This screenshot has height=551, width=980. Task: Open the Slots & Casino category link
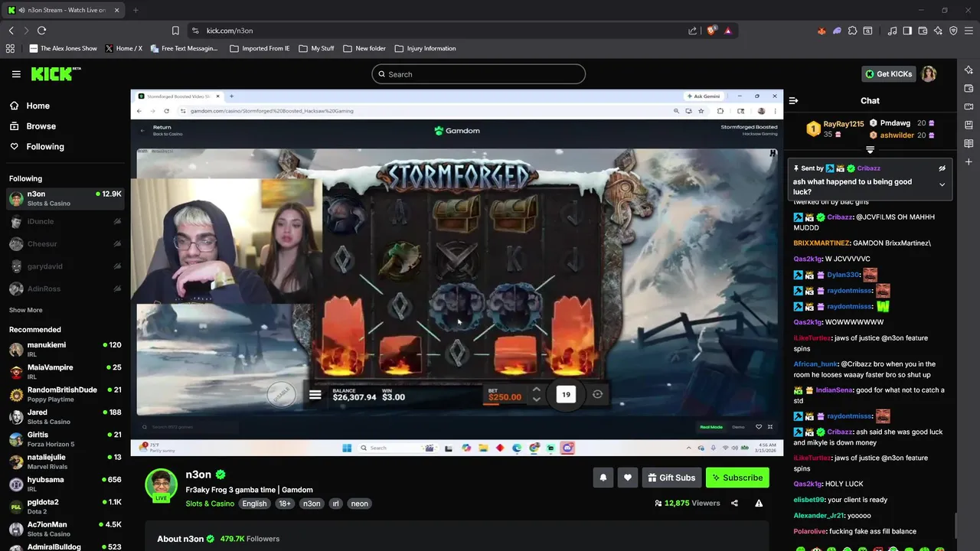coord(210,504)
